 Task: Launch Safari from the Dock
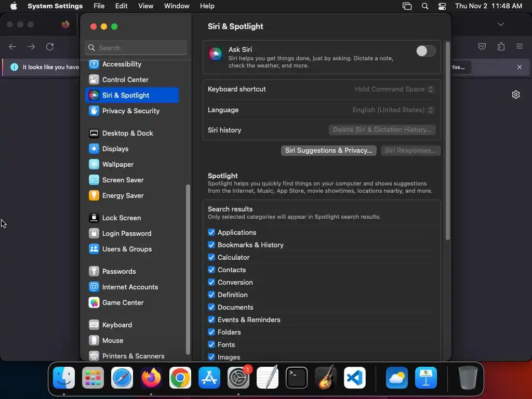click(122, 378)
